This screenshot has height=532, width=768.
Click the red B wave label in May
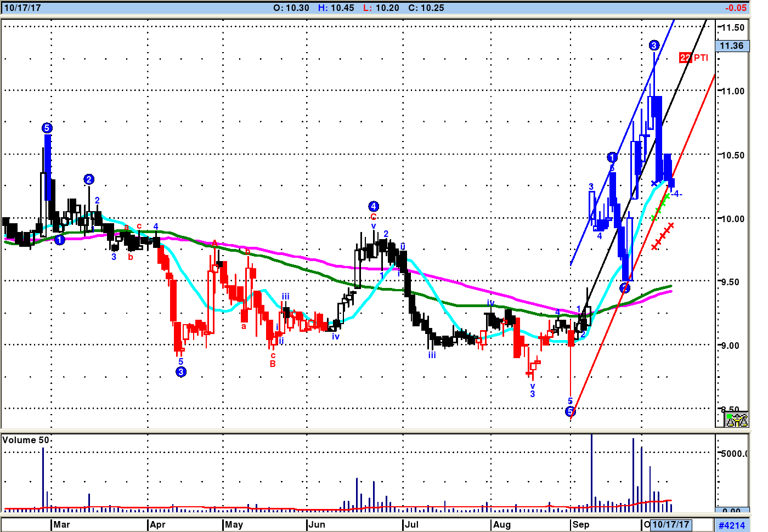(x=273, y=364)
